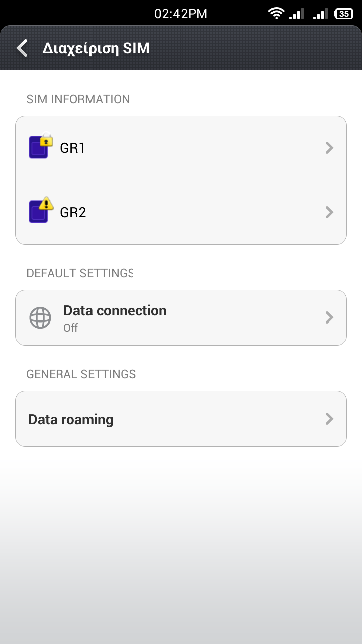Expand GR1 using its chevron arrow
This screenshot has height=644, width=362.
pos(329,148)
